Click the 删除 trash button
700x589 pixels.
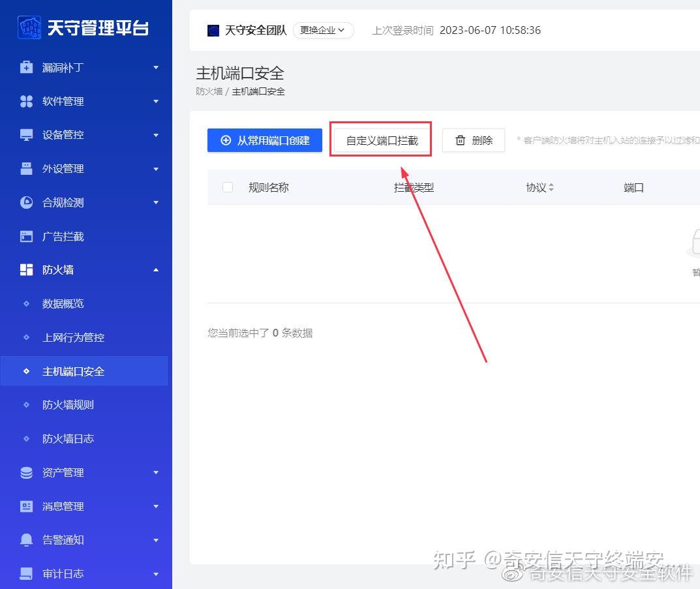474,140
